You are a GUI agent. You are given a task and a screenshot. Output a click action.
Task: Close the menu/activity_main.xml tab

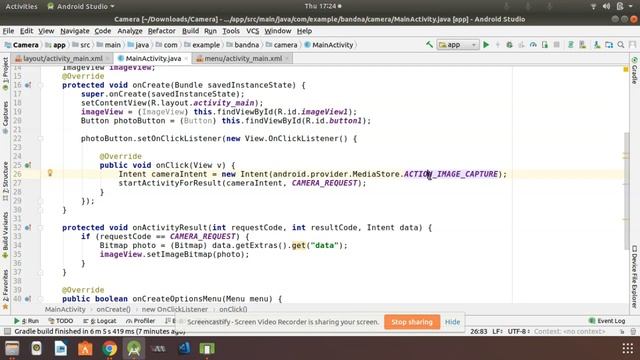(x=287, y=58)
